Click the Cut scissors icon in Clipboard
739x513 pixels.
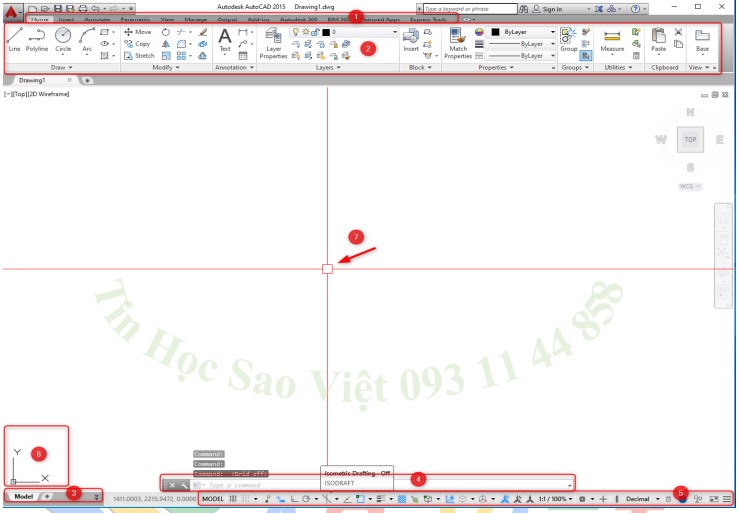(678, 32)
